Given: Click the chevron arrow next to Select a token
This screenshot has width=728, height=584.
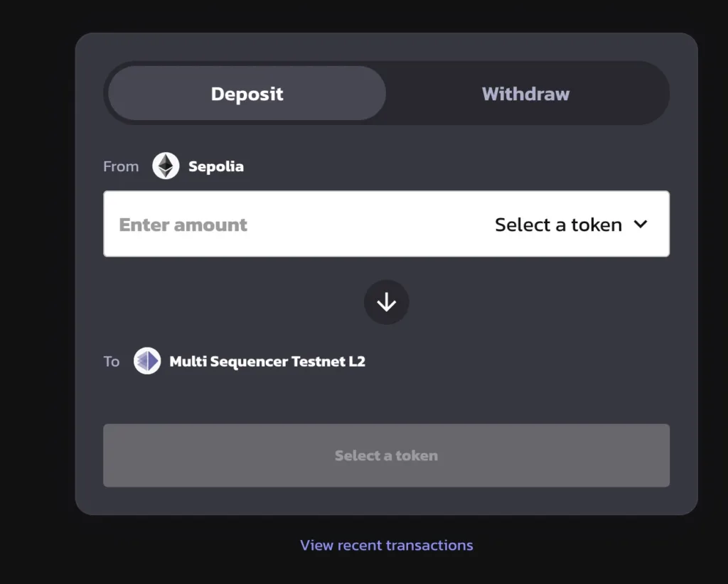Looking at the screenshot, I should pyautogui.click(x=641, y=225).
